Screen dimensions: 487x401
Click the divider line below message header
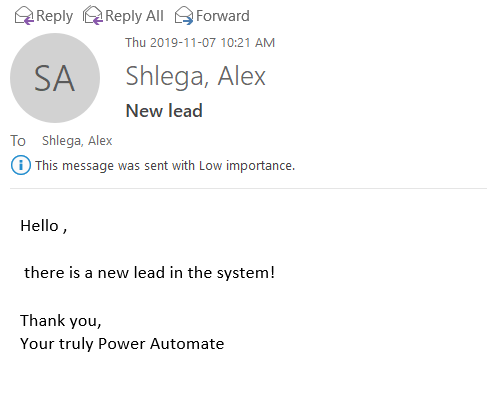pyautogui.click(x=248, y=188)
